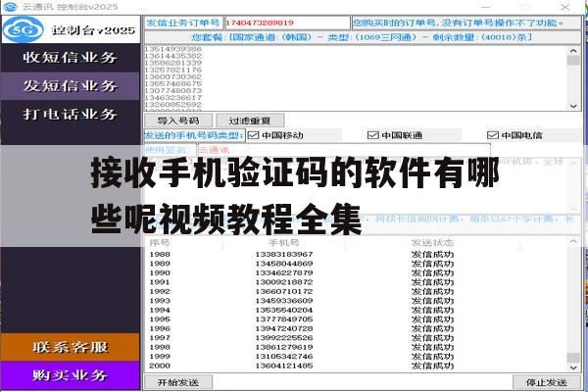
Task: Click the 发信业务订单号 input field
Action: tap(287, 23)
